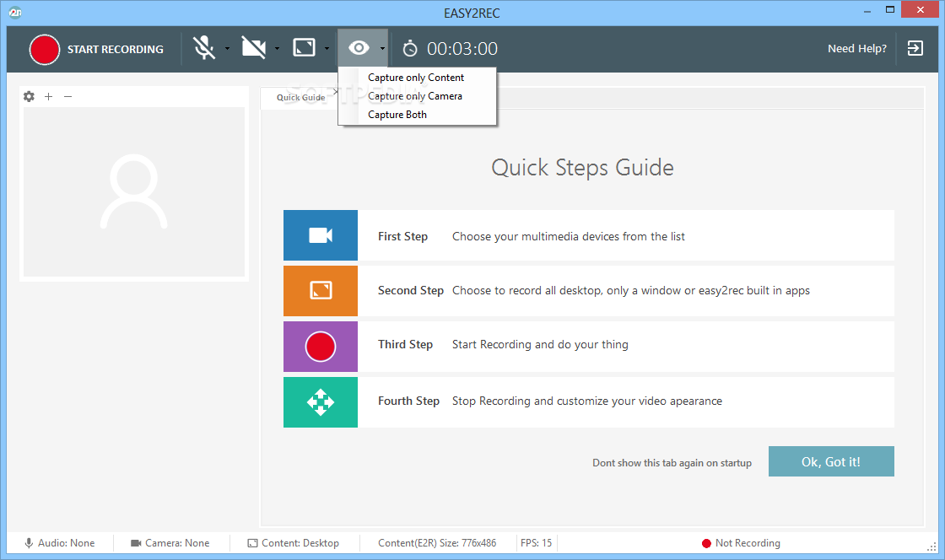Click the EASY2REC app icon in title bar
Image resolution: width=945 pixels, height=560 pixels.
tap(16, 13)
